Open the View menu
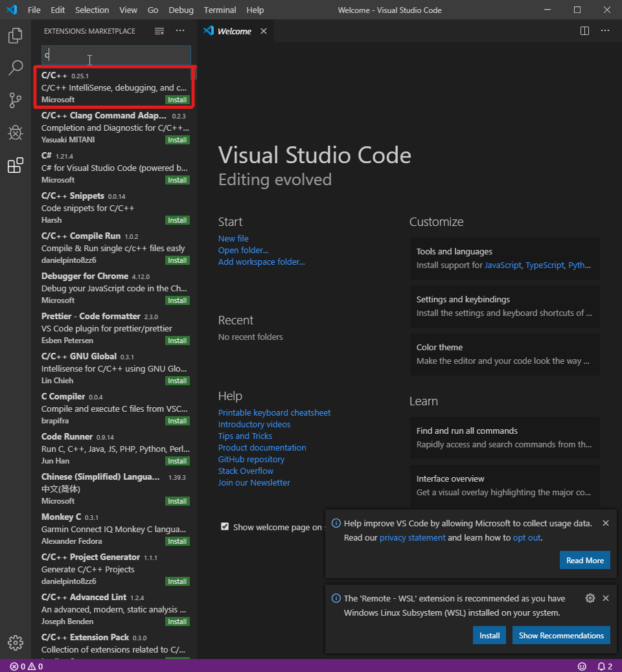This screenshot has width=622, height=672. click(128, 10)
